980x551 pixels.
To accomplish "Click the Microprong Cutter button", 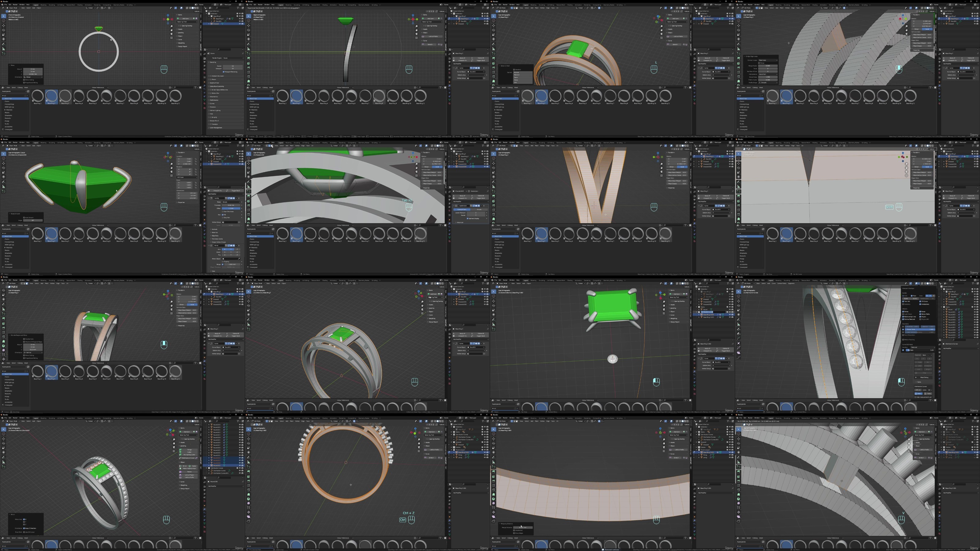I will (x=189, y=455).
